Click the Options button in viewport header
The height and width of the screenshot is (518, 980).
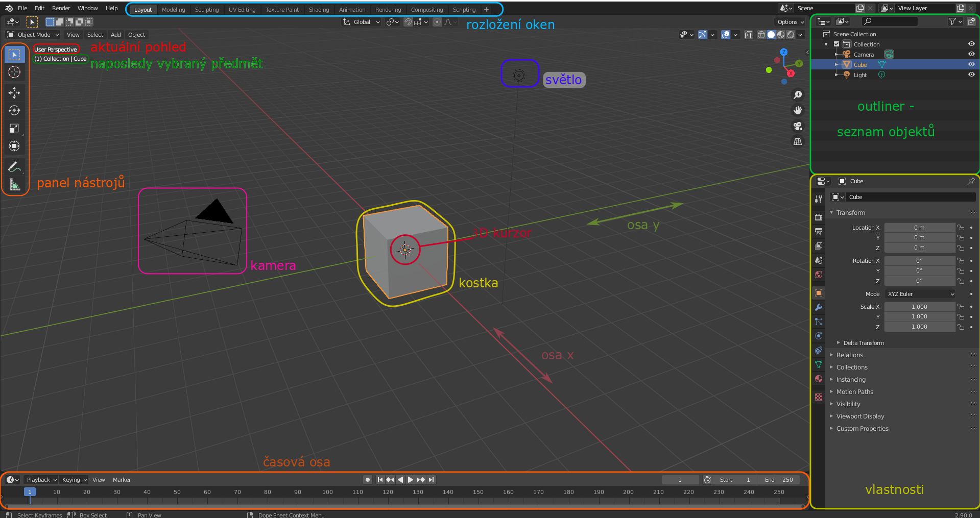pos(791,22)
